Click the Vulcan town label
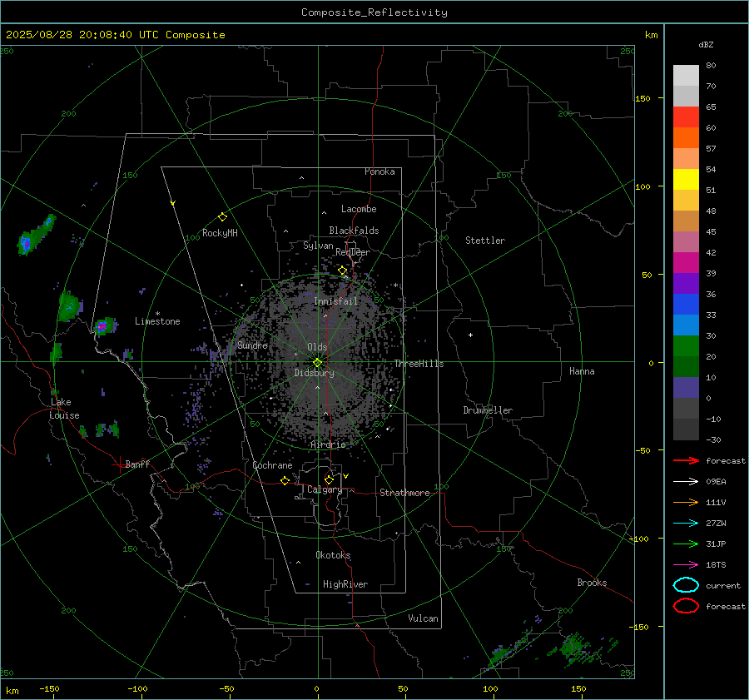This screenshot has width=749, height=700. pyautogui.click(x=423, y=618)
